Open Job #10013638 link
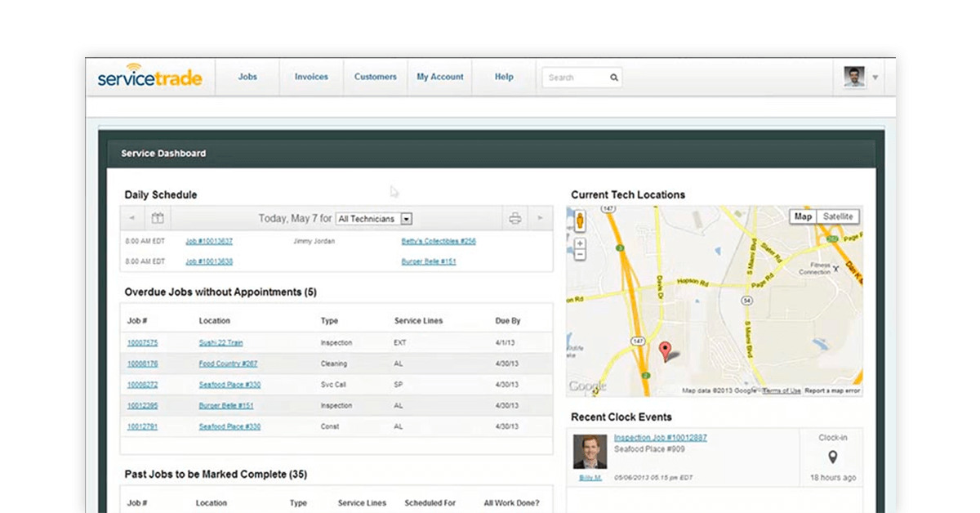The width and height of the screenshot is (980, 513). (209, 261)
